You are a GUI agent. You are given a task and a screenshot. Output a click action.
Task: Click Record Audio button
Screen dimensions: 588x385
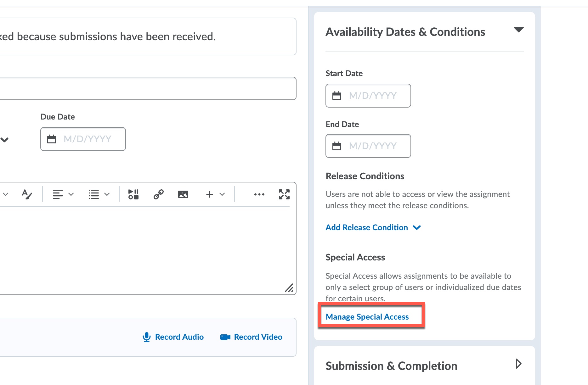pyautogui.click(x=173, y=337)
